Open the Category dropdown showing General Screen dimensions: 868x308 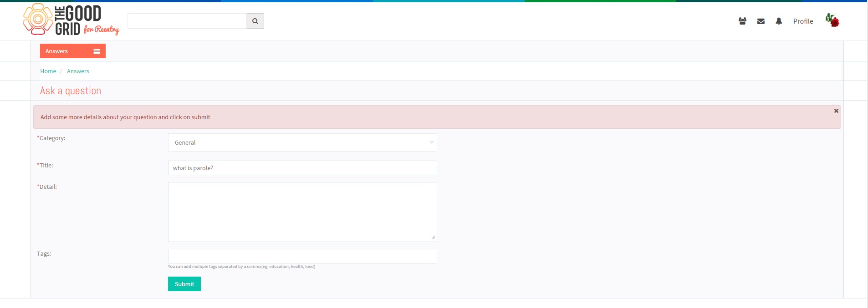pos(302,142)
